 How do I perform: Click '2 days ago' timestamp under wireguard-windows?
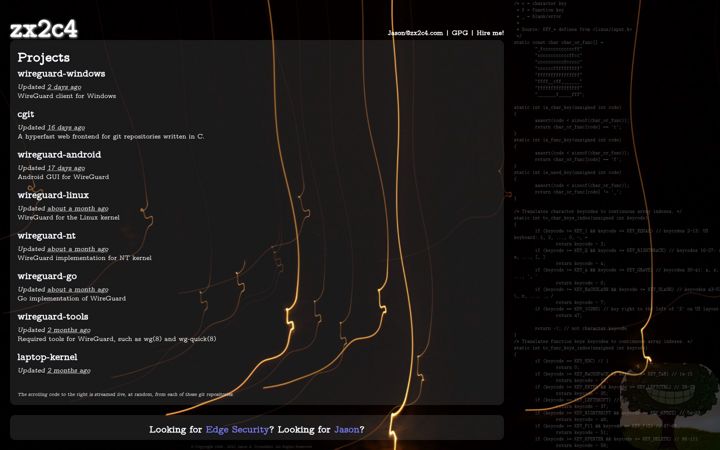(x=64, y=87)
